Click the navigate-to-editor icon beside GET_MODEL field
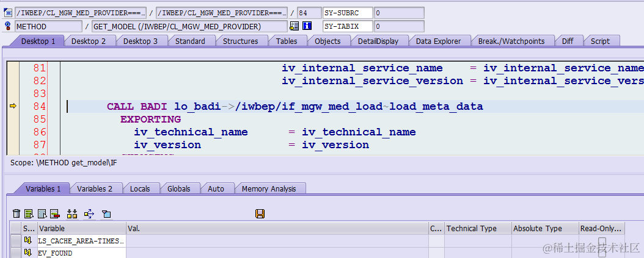Viewport: 644px width, 258px height. [294, 26]
